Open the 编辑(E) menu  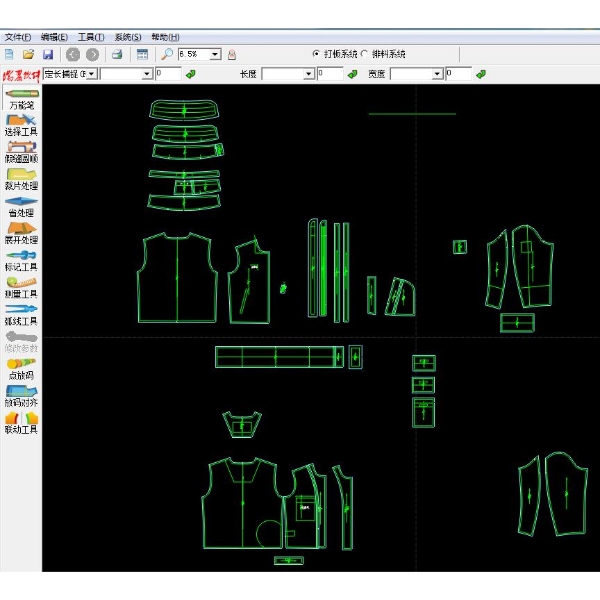(x=54, y=37)
